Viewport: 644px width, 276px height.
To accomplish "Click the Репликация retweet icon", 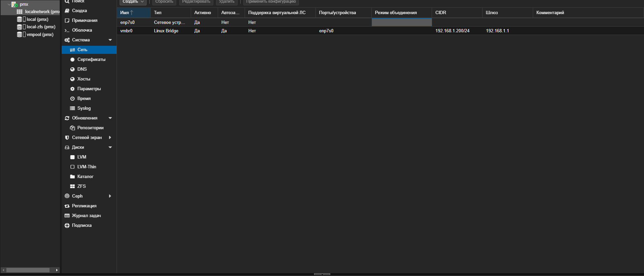I will [67, 206].
